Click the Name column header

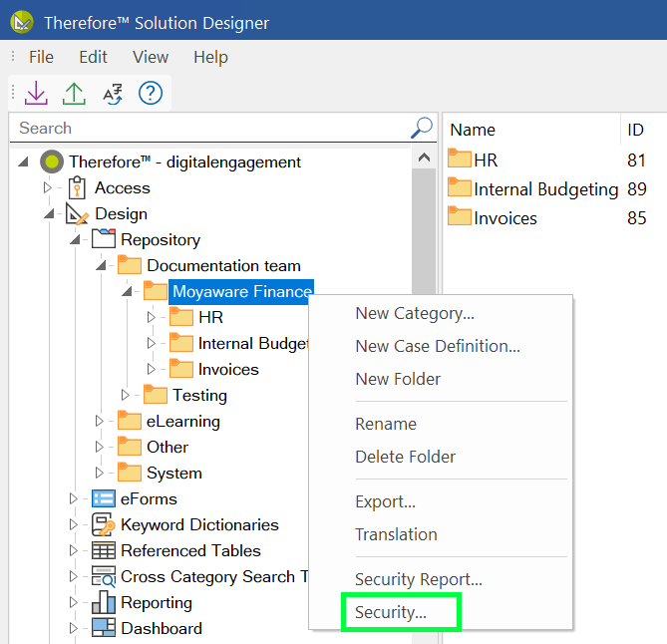(x=473, y=130)
